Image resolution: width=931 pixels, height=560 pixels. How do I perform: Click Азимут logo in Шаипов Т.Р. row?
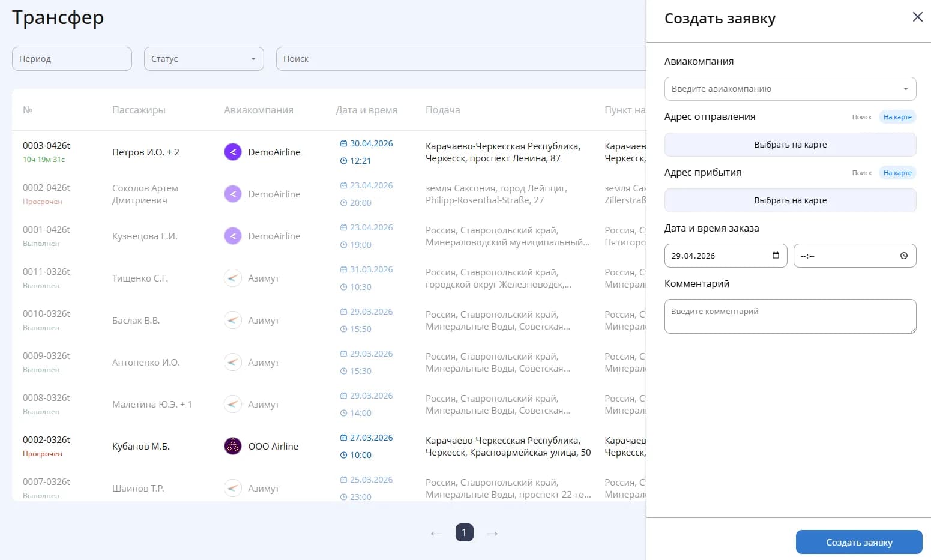pos(233,488)
